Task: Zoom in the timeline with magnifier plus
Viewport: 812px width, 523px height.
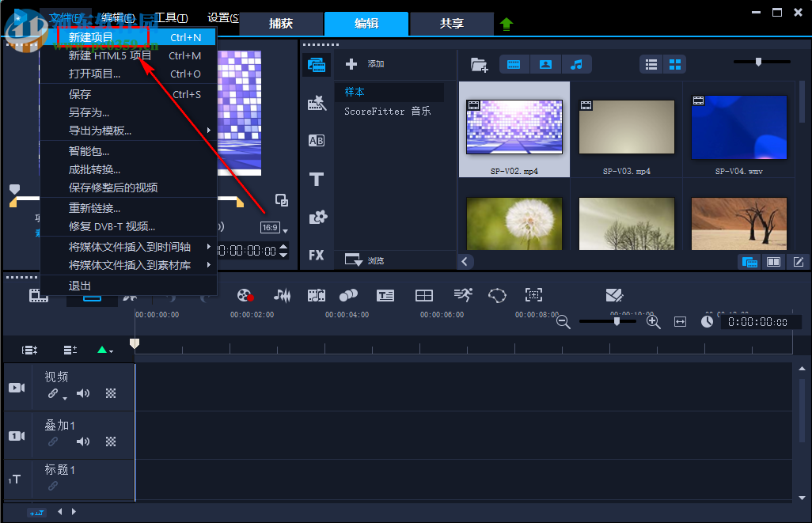Action: [x=653, y=321]
